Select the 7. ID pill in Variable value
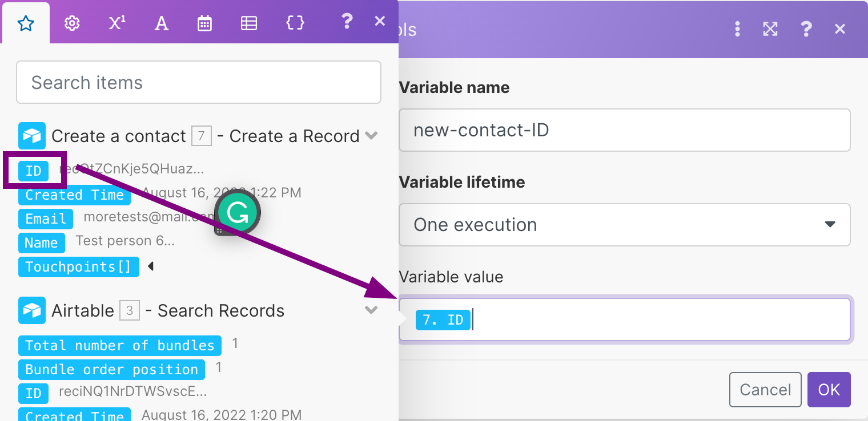The width and height of the screenshot is (868, 421). (443, 320)
